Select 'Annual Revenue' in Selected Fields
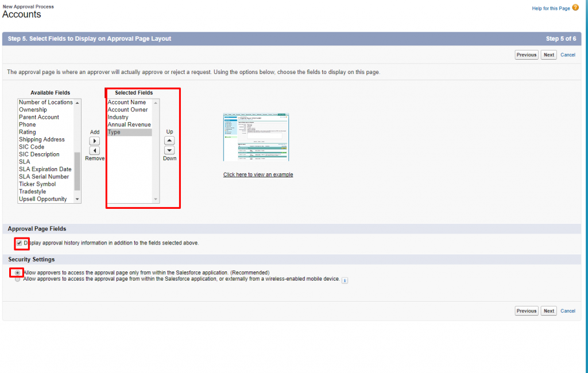Image resolution: width=588 pixels, height=373 pixels. [129, 125]
